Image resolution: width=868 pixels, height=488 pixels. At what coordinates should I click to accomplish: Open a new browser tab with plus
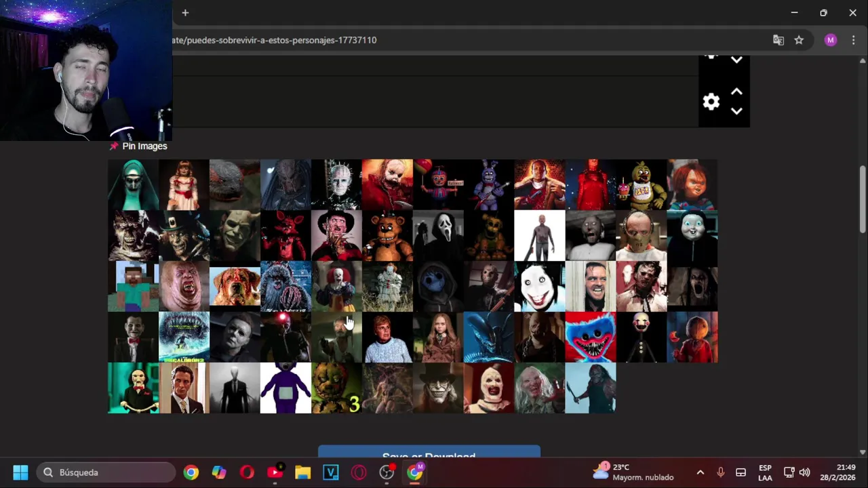pos(185,12)
